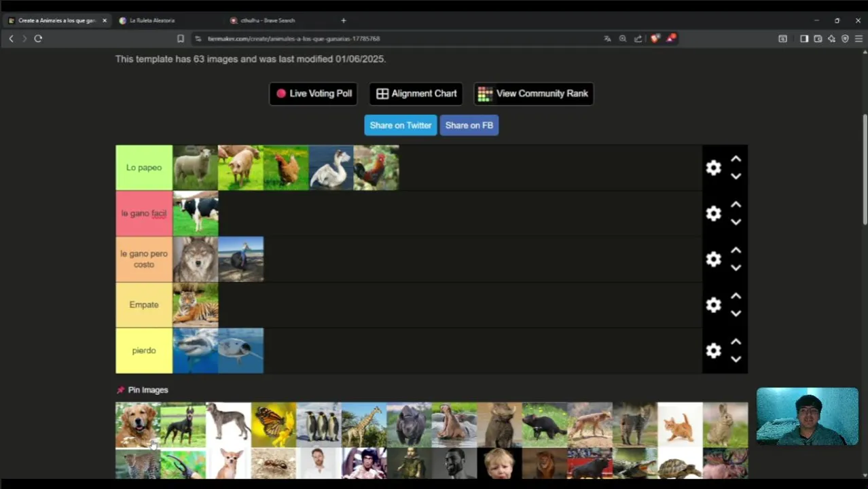This screenshot has height=489, width=868.
Task: Move pierdo row up
Action: tap(736, 342)
